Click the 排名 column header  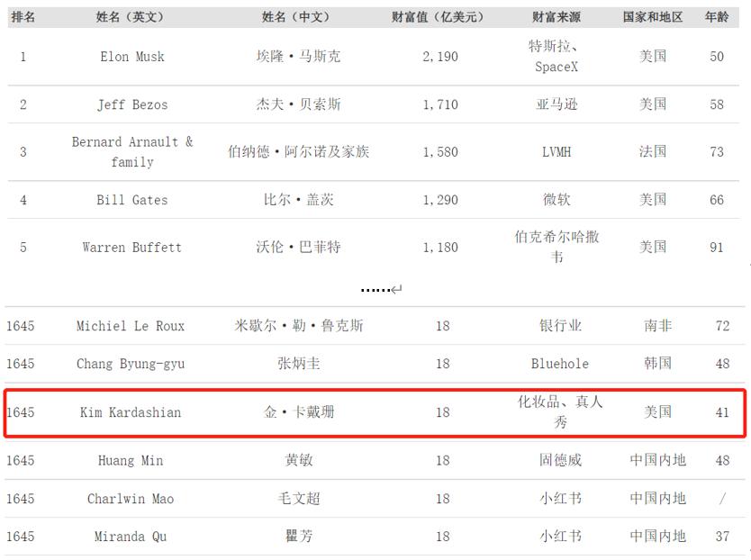pos(23,17)
